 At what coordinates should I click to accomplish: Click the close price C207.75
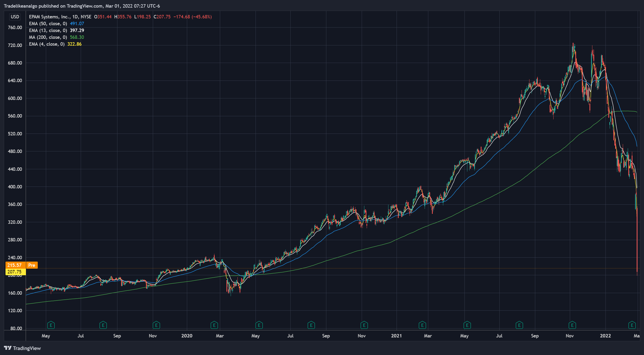[162, 17]
